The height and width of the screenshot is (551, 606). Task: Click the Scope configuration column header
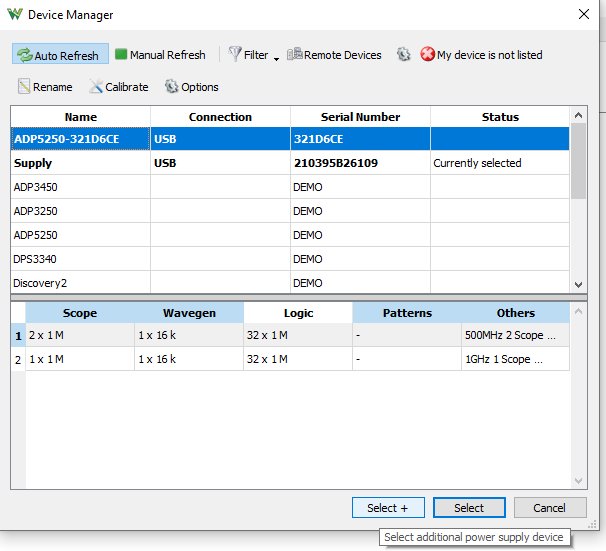[80, 313]
